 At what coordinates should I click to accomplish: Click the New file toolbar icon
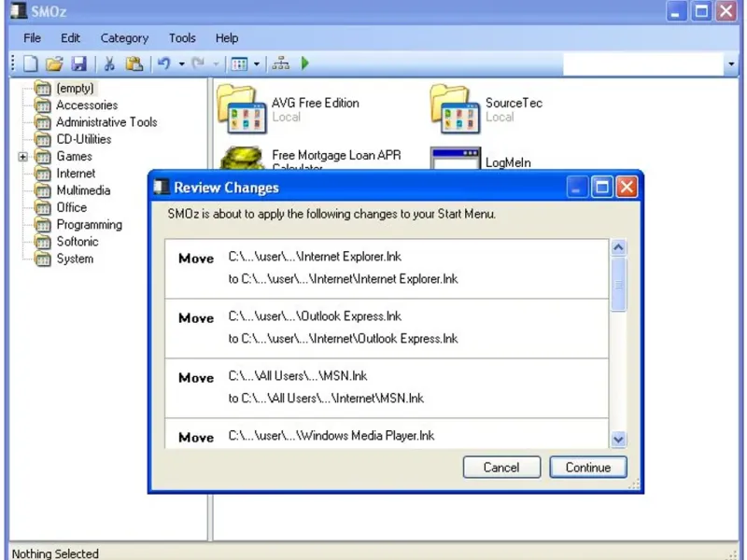[x=31, y=63]
